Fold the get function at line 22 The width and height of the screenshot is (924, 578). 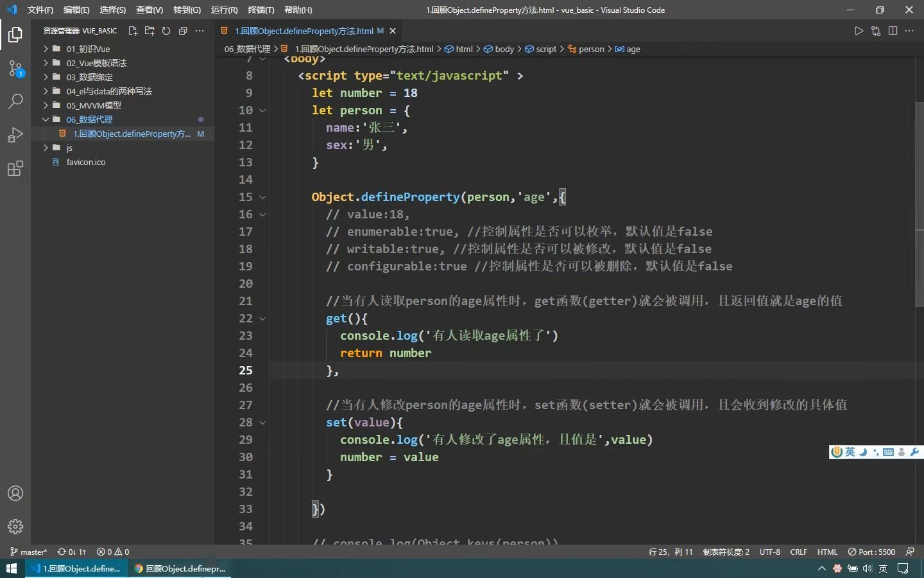click(x=262, y=319)
